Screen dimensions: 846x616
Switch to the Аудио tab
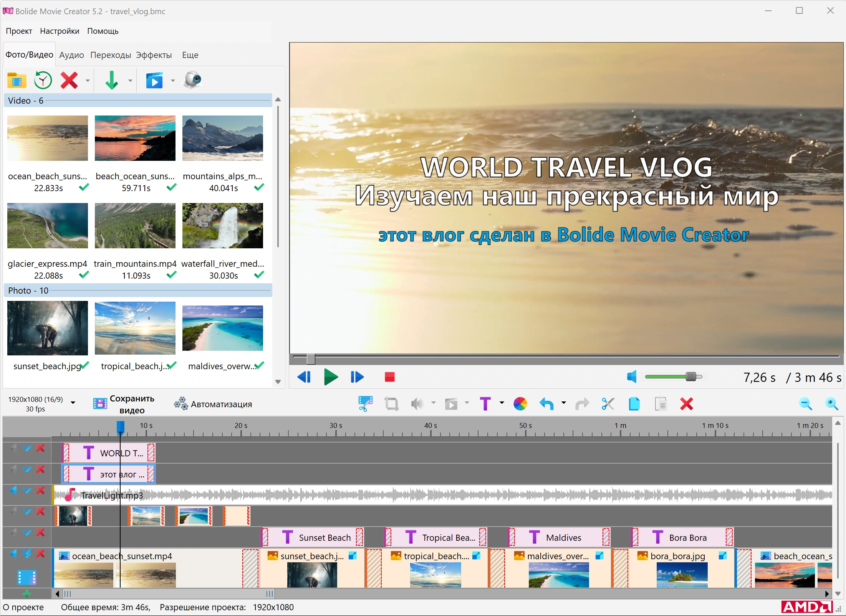(71, 55)
